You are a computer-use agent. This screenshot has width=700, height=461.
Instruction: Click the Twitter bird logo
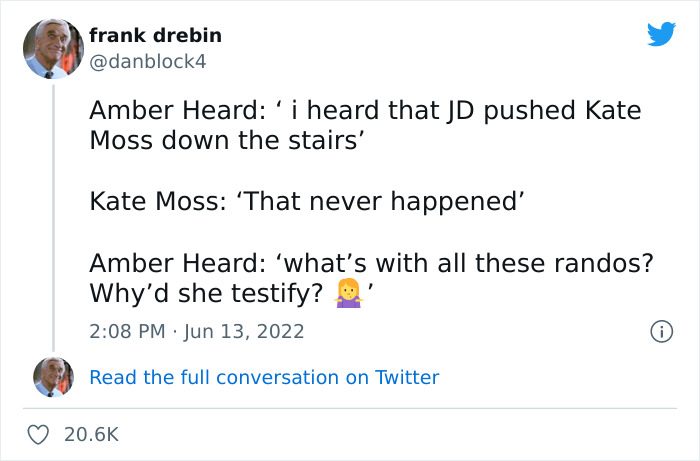pyautogui.click(x=661, y=35)
